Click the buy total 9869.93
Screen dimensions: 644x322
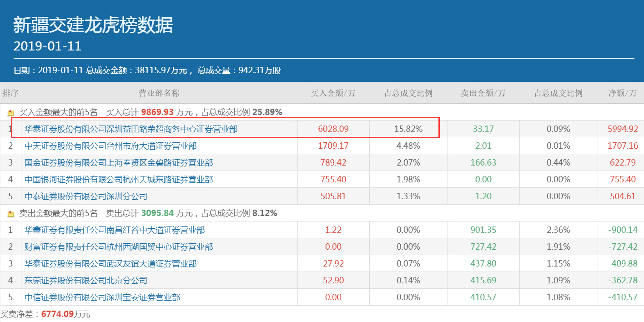[x=158, y=112]
